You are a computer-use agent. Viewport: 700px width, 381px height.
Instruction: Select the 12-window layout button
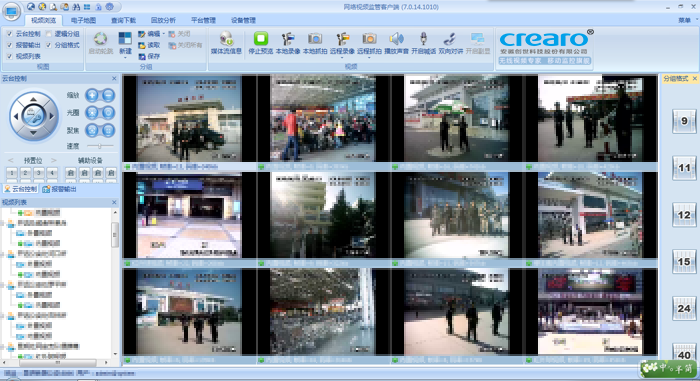[684, 215]
